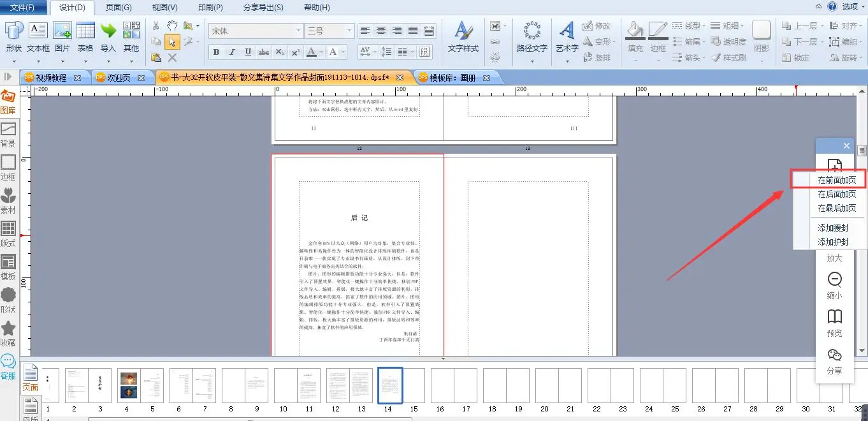Select the 路径文字 path text tool
The height and width of the screenshot is (421, 868).
point(532,37)
